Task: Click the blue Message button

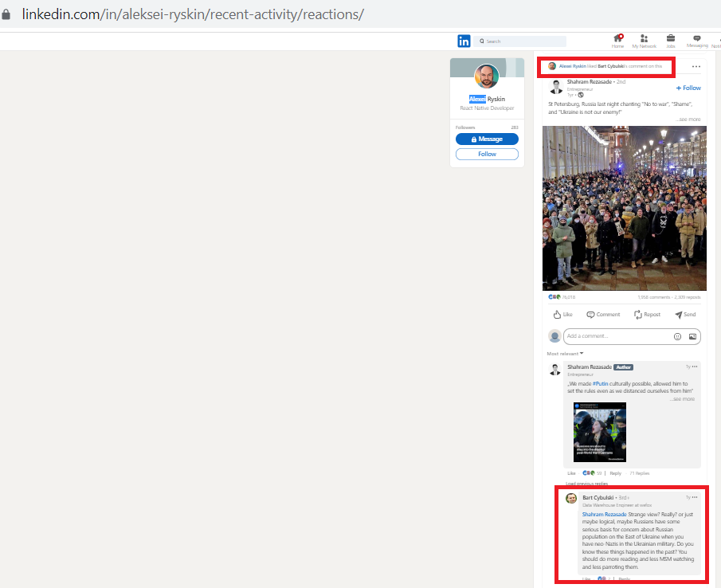Action: (487, 139)
